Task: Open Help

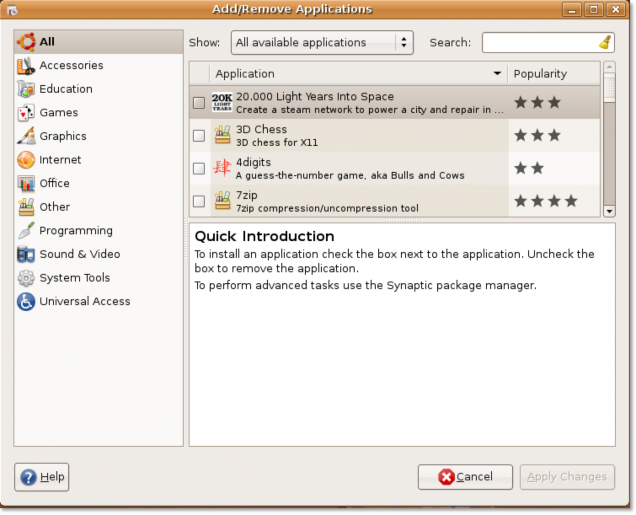Action: (x=41, y=477)
